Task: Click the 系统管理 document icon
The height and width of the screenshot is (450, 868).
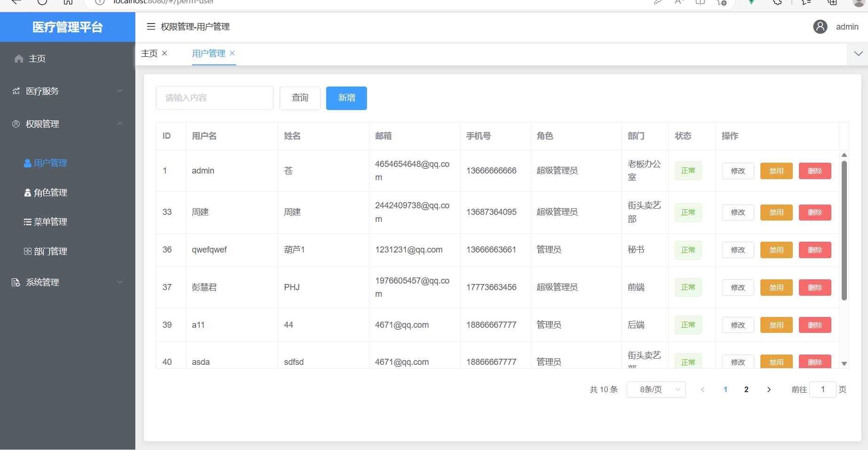Action: click(16, 283)
